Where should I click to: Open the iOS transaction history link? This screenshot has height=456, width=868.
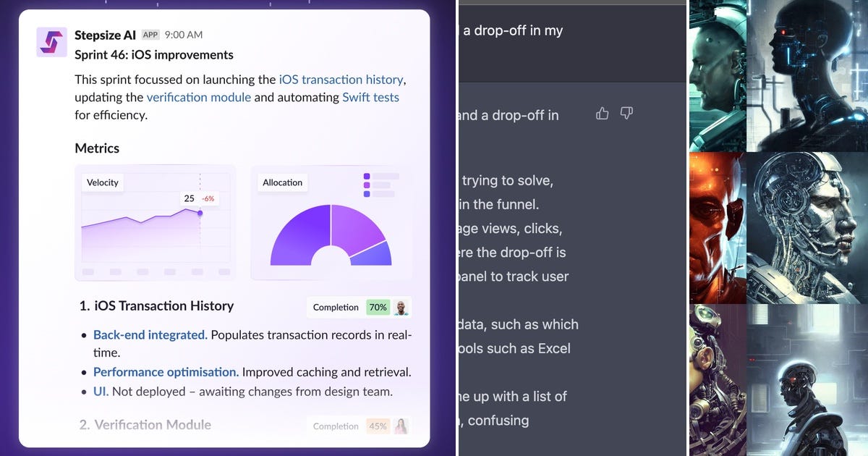click(x=341, y=80)
